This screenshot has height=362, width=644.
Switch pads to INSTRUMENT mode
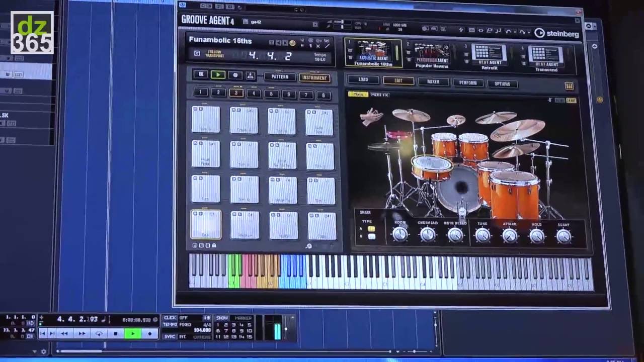[x=314, y=78]
